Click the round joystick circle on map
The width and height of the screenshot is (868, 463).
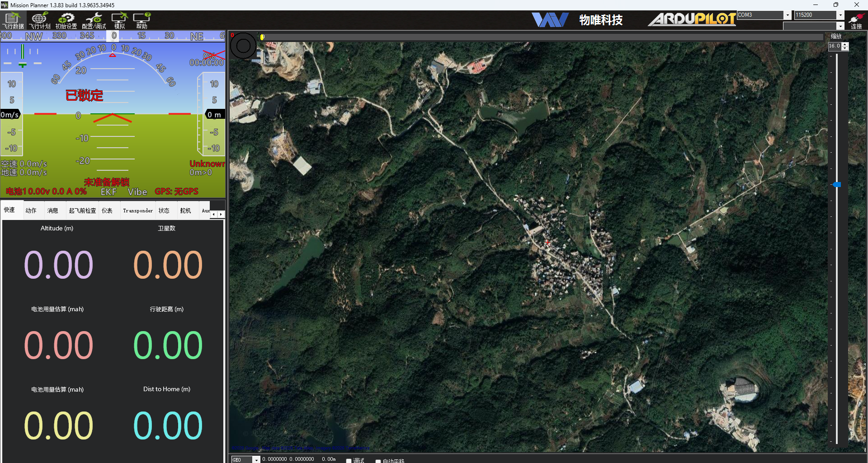pyautogui.click(x=243, y=46)
